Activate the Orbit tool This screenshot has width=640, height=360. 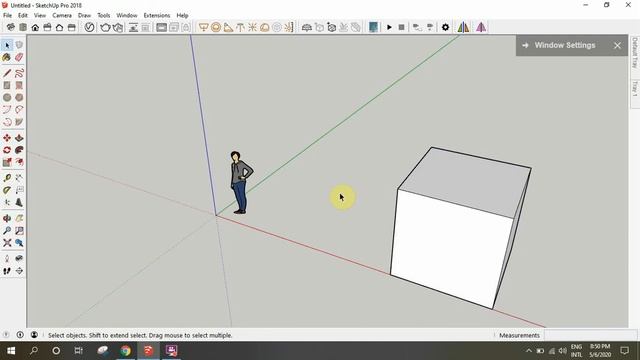pos(7,218)
